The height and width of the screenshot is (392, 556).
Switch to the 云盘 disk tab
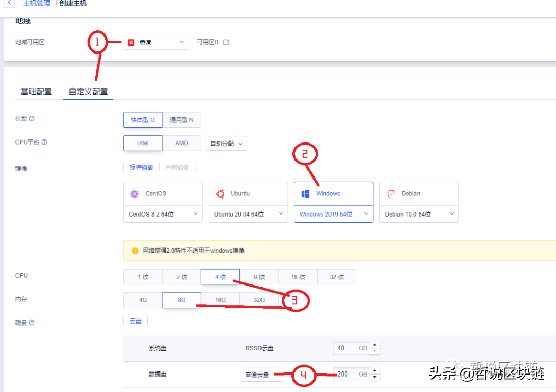pyautogui.click(x=135, y=321)
